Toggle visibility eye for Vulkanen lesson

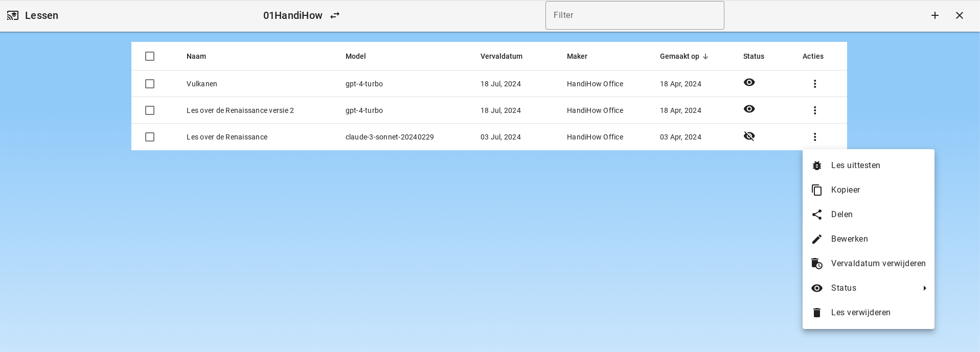(749, 83)
